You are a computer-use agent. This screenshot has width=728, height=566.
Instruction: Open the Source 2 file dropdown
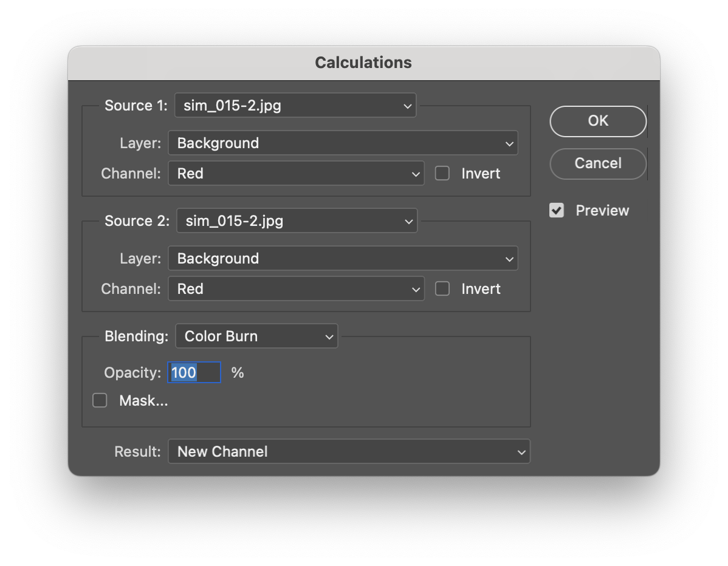297,220
